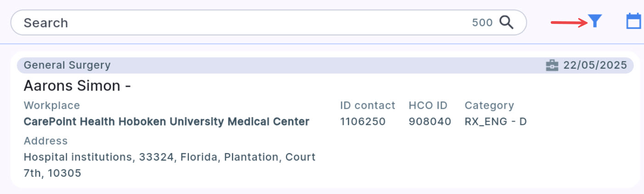The height and width of the screenshot is (194, 644).
Task: Click the magnifying glass search icon
Action: tap(506, 22)
